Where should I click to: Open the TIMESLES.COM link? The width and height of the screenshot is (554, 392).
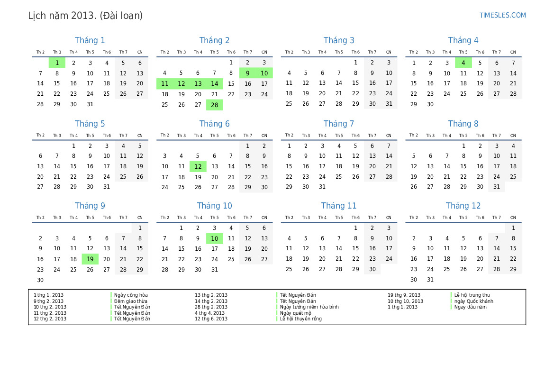point(502,15)
